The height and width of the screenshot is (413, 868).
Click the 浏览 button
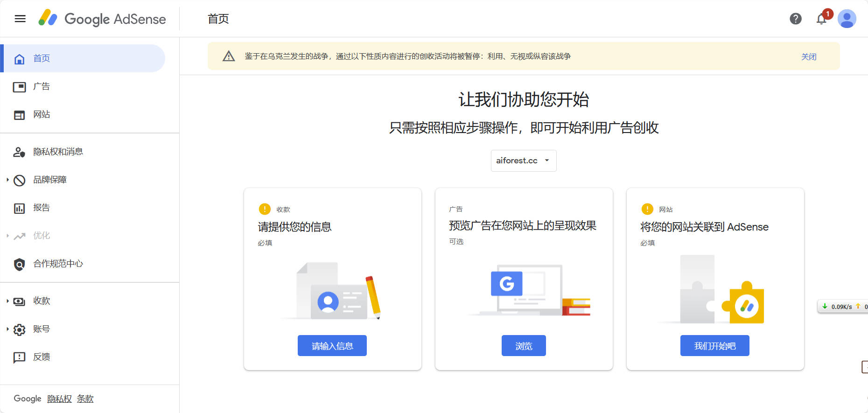(524, 346)
